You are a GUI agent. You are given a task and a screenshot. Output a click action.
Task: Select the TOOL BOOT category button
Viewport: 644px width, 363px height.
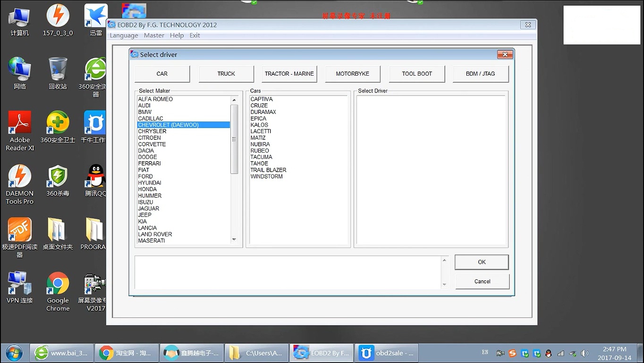[x=417, y=74]
